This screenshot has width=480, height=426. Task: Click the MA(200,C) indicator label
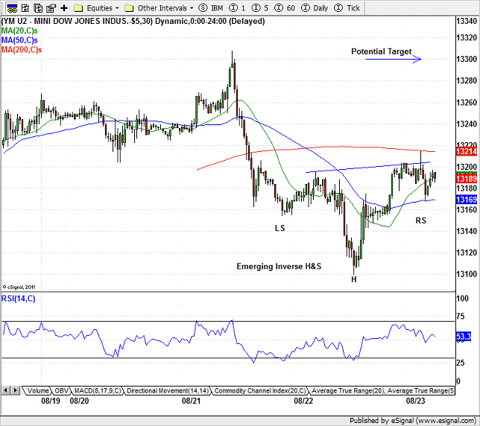21,50
